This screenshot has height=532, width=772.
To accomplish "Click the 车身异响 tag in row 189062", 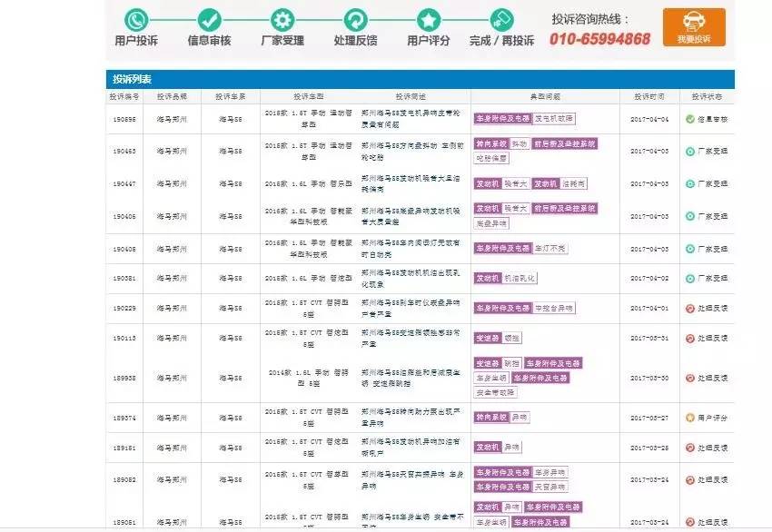I will click(550, 472).
